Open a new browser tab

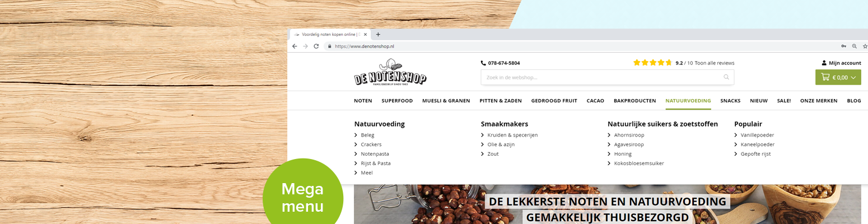(x=378, y=34)
